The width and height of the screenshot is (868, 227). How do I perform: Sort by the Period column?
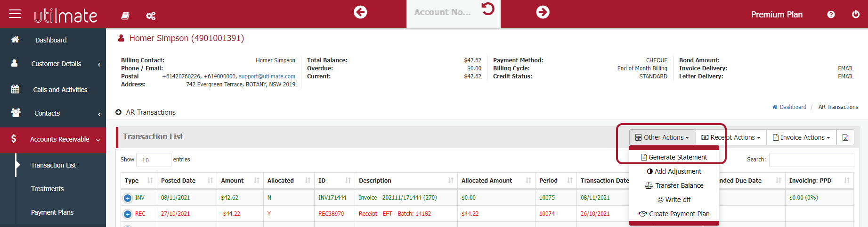(556, 180)
